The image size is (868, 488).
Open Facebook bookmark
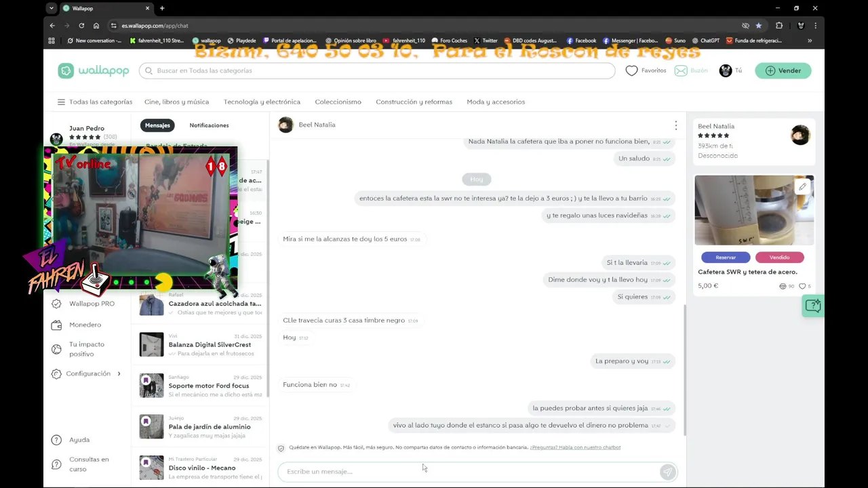pyautogui.click(x=581, y=41)
